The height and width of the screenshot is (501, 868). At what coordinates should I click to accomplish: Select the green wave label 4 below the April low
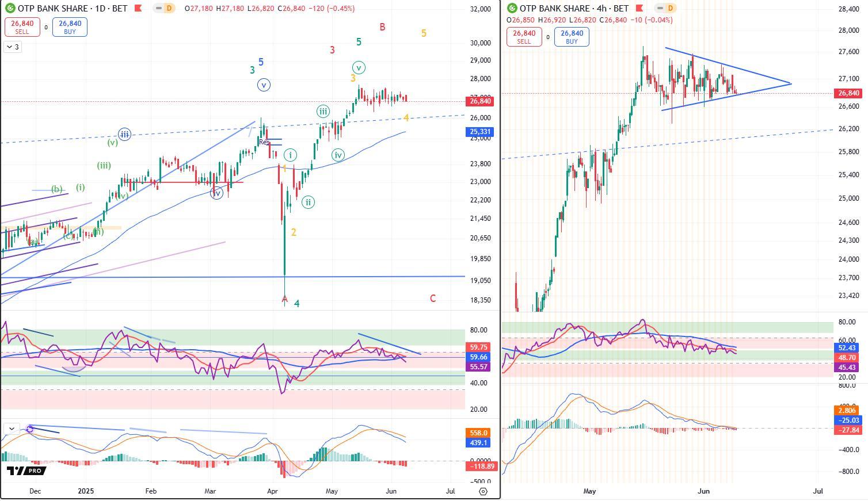point(297,304)
